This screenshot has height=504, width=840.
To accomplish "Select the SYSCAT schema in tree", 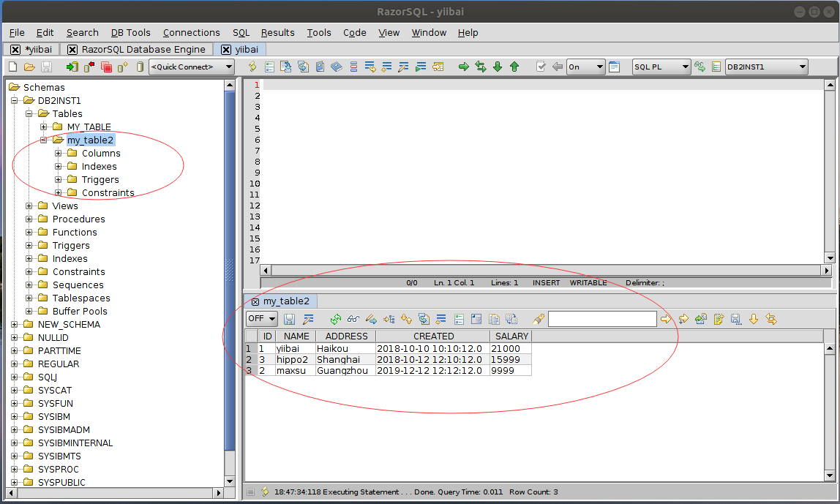I will 55,391.
